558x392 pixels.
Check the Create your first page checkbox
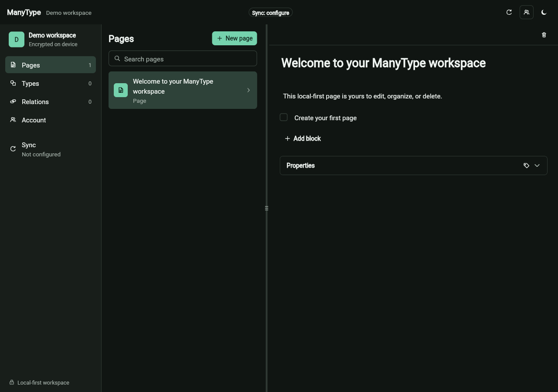283,117
